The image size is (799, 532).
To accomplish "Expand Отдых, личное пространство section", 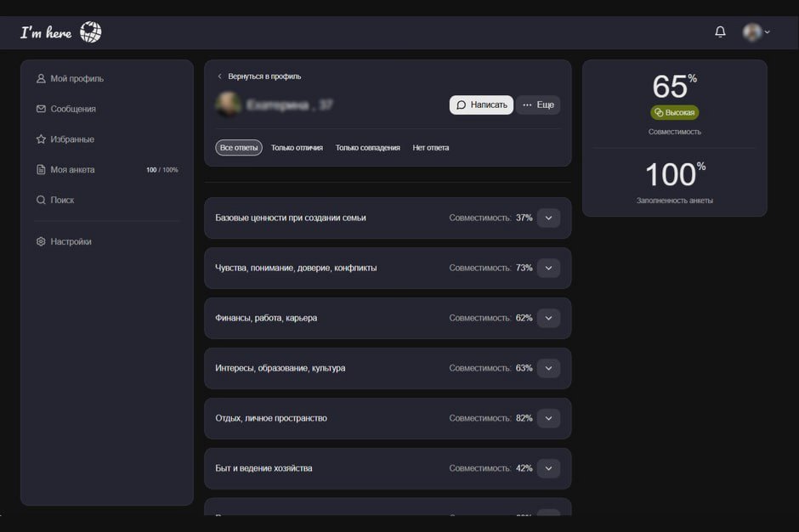I will (548, 418).
